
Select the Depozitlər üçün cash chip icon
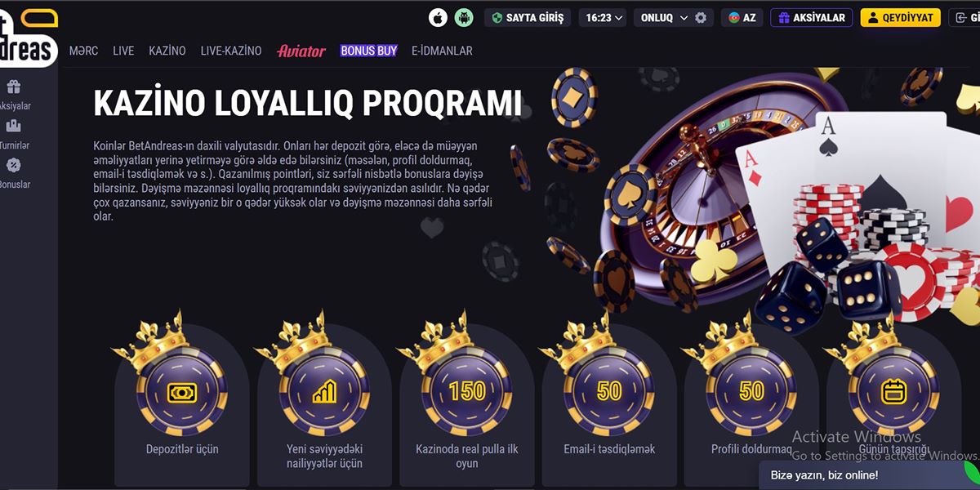[182, 393]
